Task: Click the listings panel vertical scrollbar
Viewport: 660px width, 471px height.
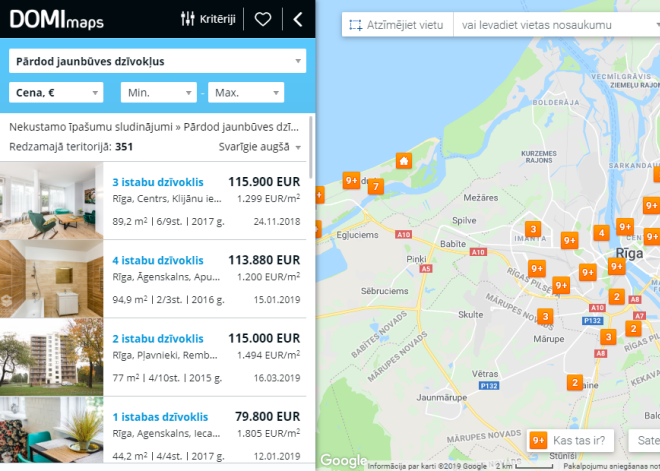Action: 309,150
